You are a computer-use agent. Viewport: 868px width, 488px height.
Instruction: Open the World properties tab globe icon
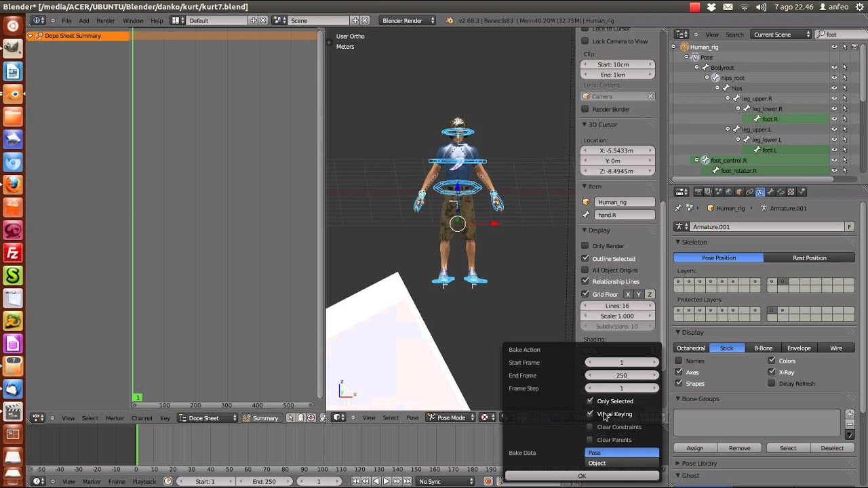(x=729, y=192)
